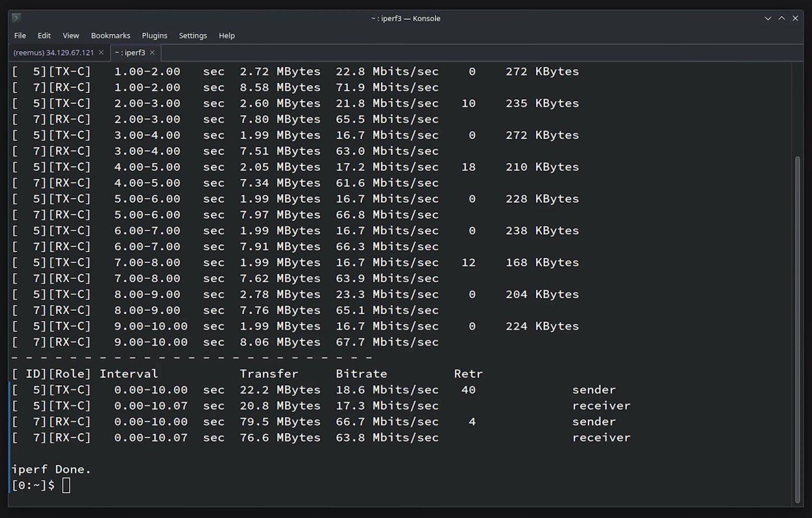Close the ~ : iperf3 tab

point(153,52)
